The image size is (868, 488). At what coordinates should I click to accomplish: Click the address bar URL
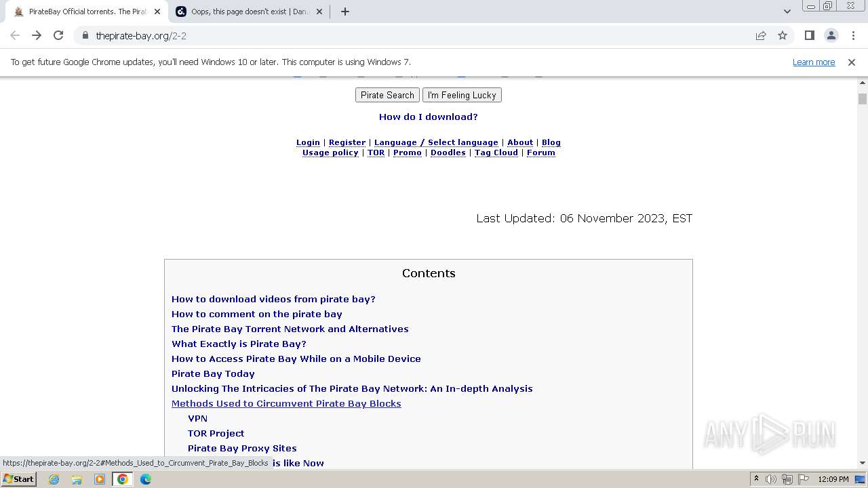click(x=141, y=36)
